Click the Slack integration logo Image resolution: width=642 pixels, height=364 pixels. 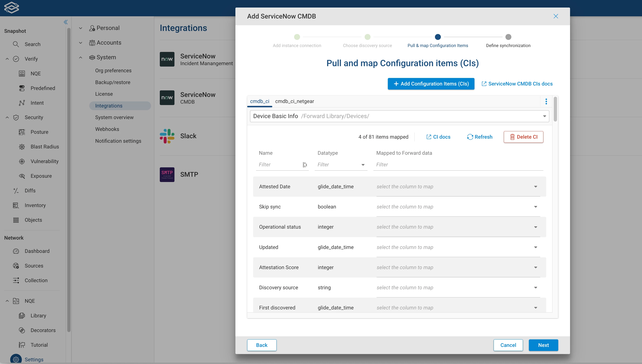[x=167, y=136]
